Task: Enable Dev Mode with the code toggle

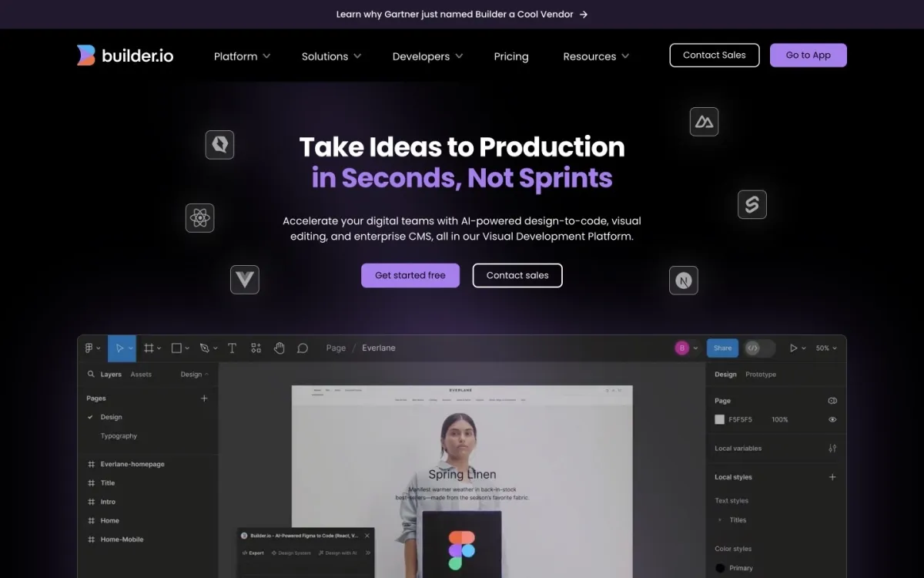Action: [x=753, y=348]
